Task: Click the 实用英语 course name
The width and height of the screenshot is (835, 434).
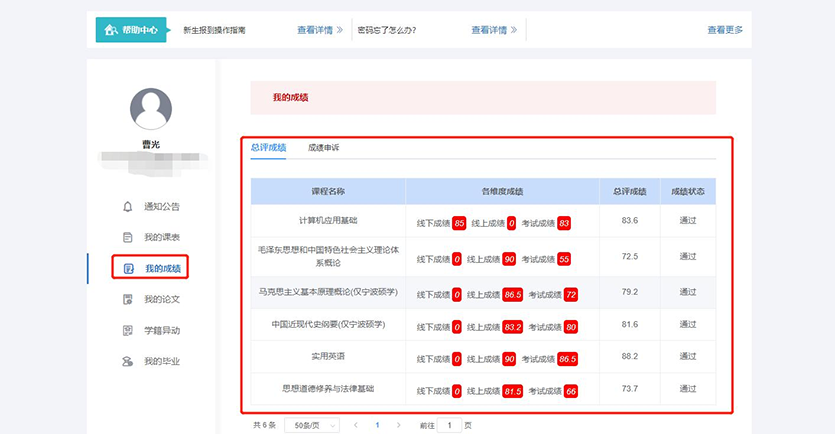Action: (x=328, y=356)
